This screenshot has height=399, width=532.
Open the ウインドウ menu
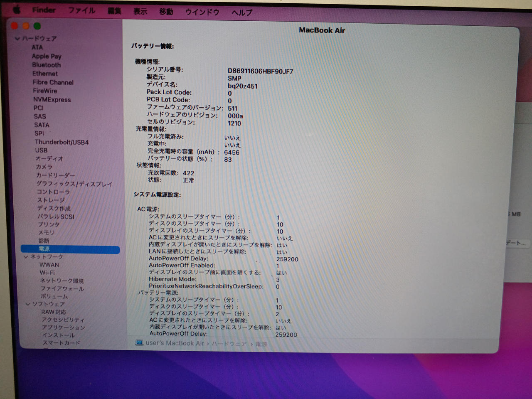pyautogui.click(x=202, y=12)
